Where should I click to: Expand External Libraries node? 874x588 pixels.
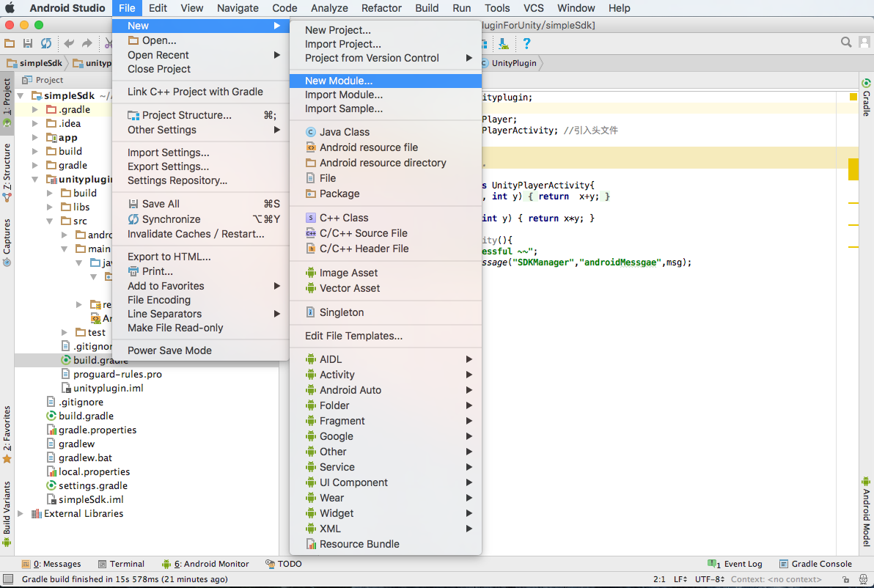tap(21, 514)
